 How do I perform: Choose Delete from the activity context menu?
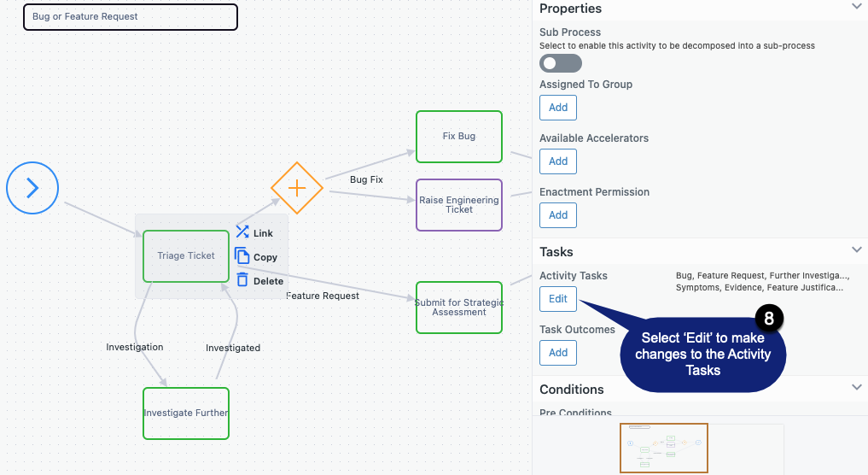(268, 281)
